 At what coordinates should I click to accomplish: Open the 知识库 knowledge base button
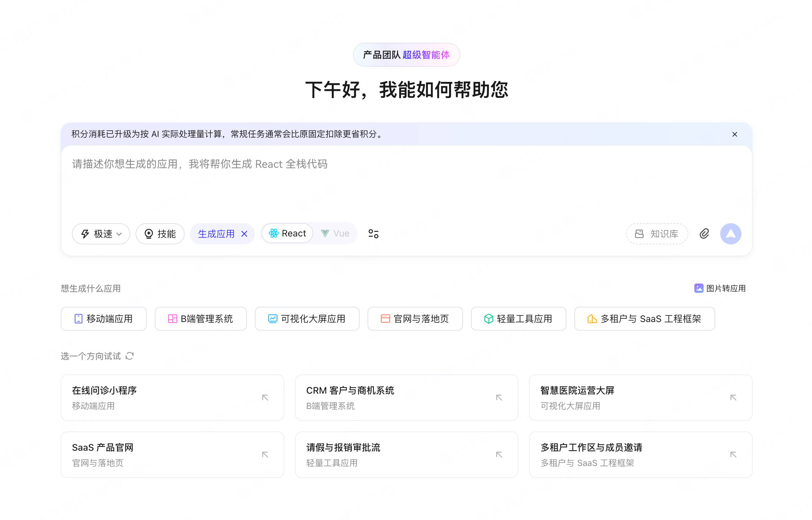click(x=657, y=234)
